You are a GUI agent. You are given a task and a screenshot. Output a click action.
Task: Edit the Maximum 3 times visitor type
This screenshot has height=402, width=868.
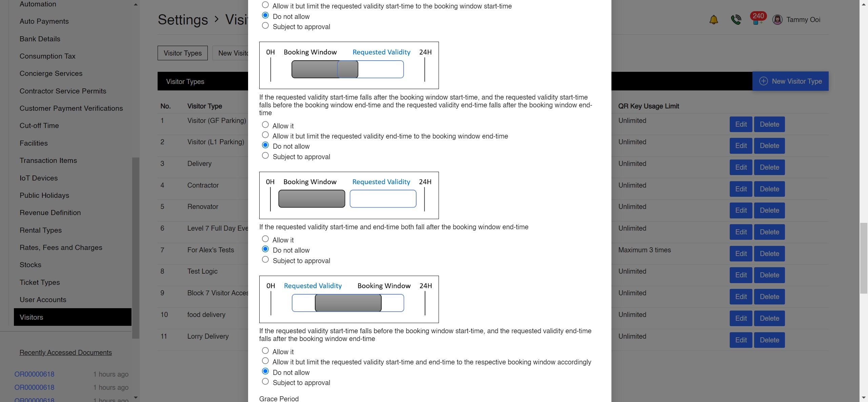coord(741,254)
